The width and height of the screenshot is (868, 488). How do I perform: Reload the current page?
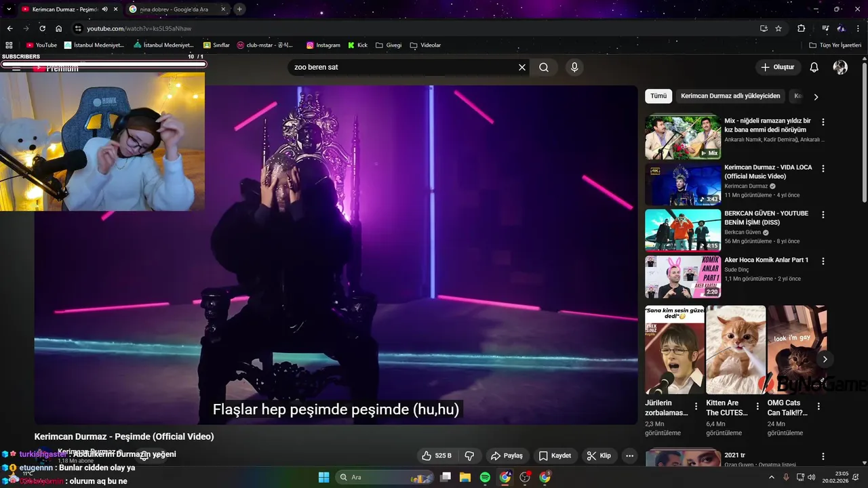(x=42, y=28)
